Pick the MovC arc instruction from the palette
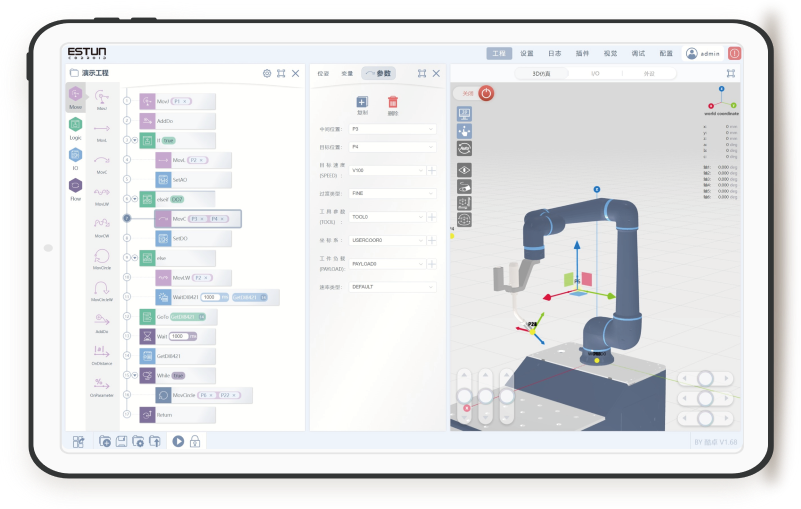The width and height of the screenshot is (801, 509). click(102, 164)
